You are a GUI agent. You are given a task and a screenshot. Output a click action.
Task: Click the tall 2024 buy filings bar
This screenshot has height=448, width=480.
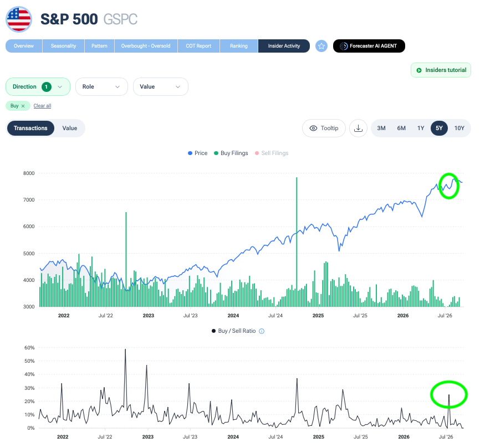(297, 242)
